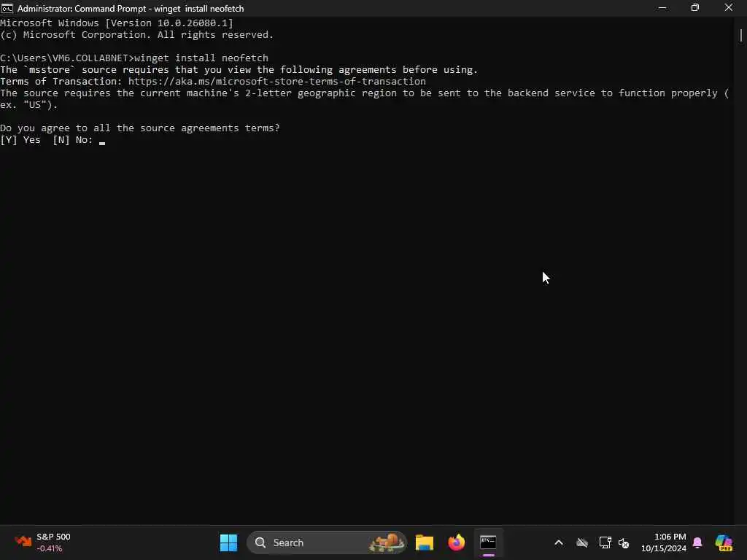Screen dimensions: 747x560
Task: Click the 'C:\Users\VM6.COLLABNET>' prompt text
Action: (66, 58)
